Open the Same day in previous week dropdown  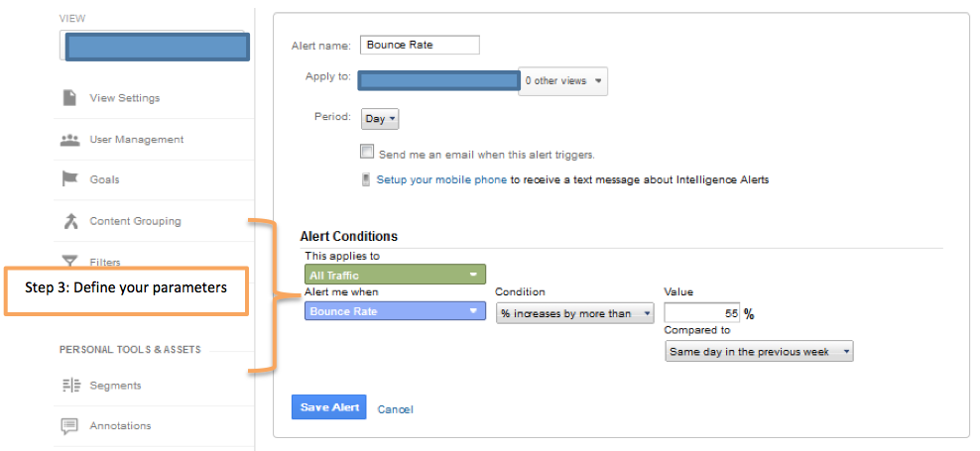click(x=759, y=351)
